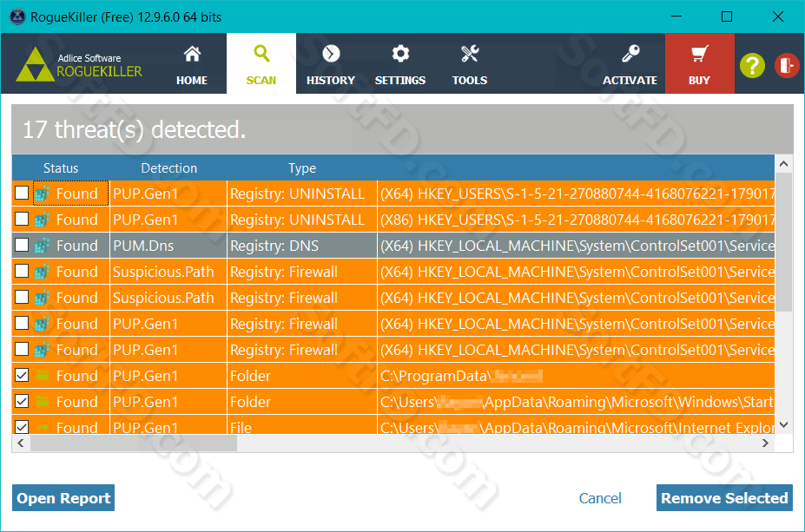The image size is (805, 532).
Task: Click the horizontal scrollbar left arrow
Action: click(21, 443)
